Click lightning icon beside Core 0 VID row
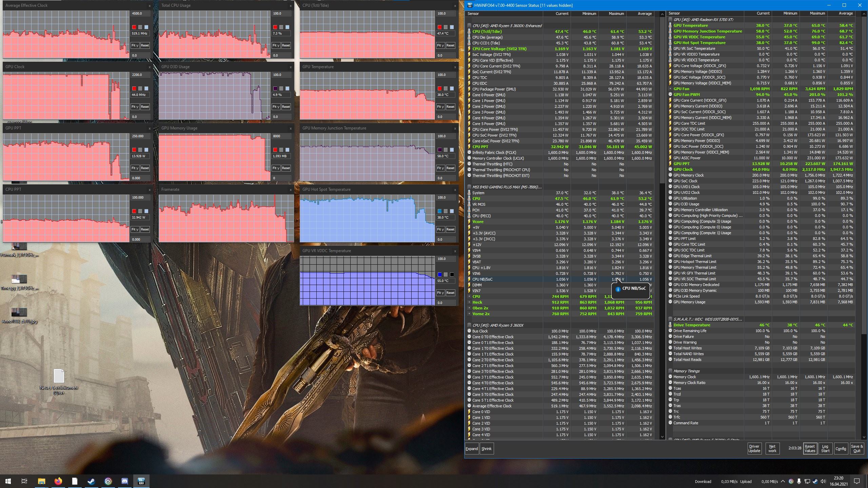This screenshot has height=488, width=868. coord(469,412)
